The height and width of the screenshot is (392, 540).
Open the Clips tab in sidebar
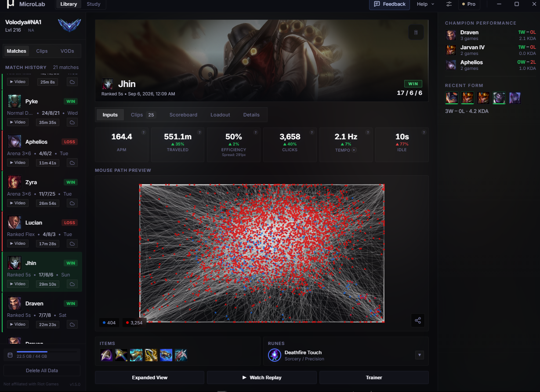pos(42,51)
